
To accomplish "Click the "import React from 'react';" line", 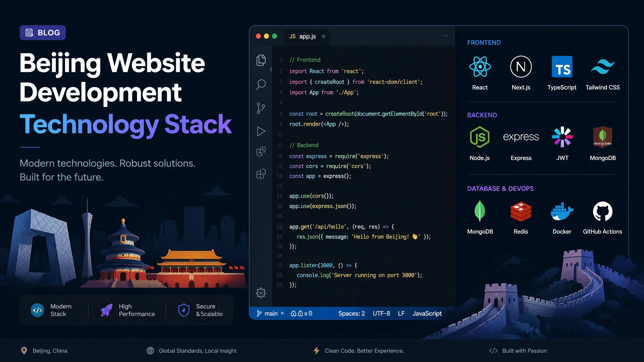I will (x=326, y=71).
